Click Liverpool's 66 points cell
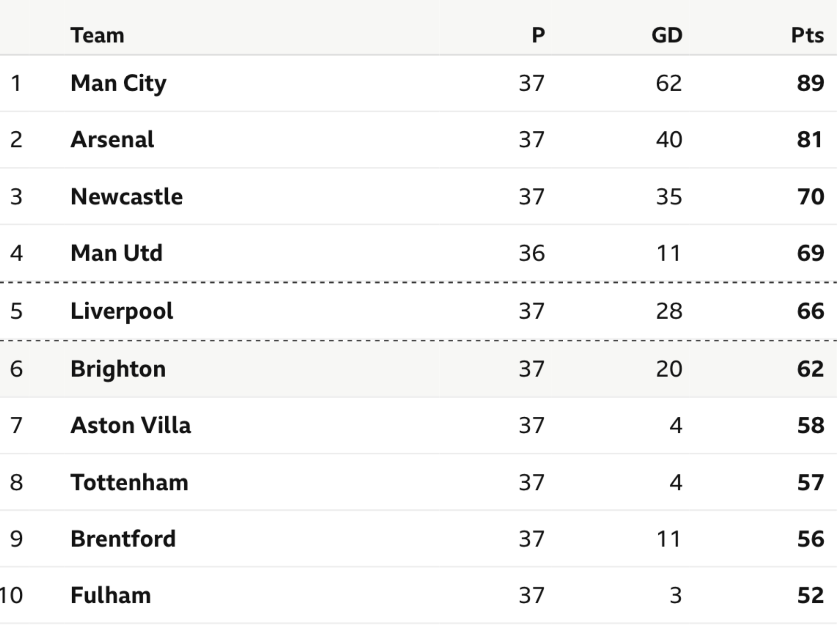The height and width of the screenshot is (630, 840). pos(810,311)
